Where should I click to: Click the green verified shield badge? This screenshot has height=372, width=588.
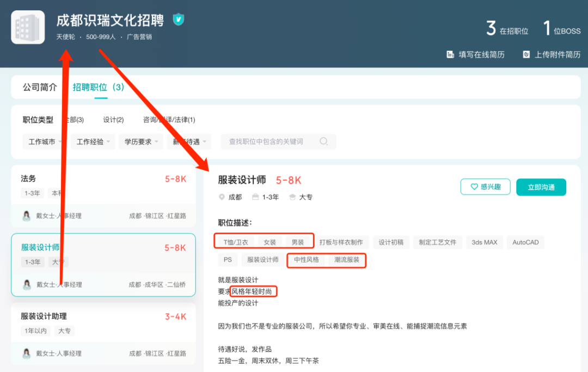tap(178, 20)
